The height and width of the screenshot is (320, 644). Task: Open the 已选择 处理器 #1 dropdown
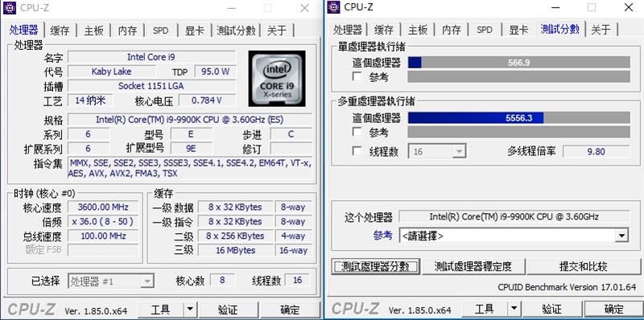click(x=111, y=281)
